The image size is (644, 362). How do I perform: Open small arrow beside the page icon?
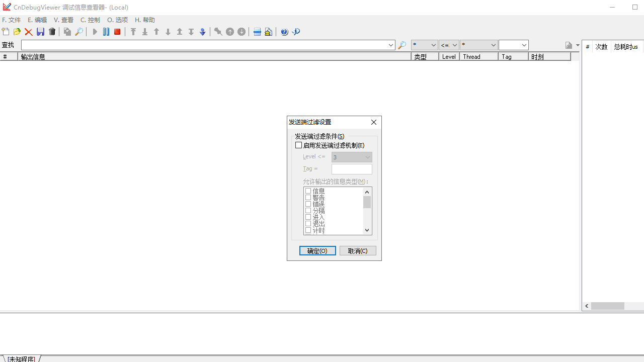coord(578,45)
